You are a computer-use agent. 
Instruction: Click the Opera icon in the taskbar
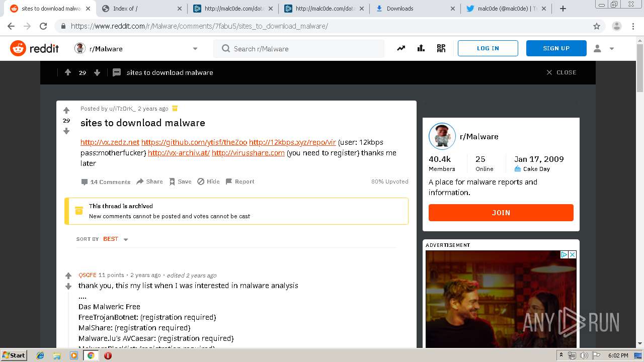tap(108, 355)
